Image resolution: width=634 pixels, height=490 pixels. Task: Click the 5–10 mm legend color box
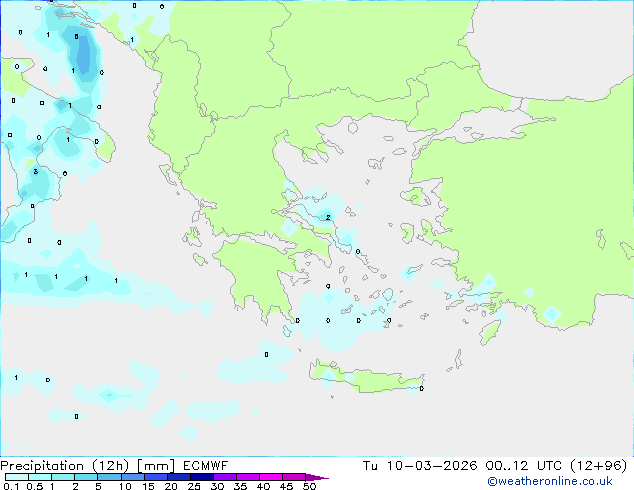[109, 477]
